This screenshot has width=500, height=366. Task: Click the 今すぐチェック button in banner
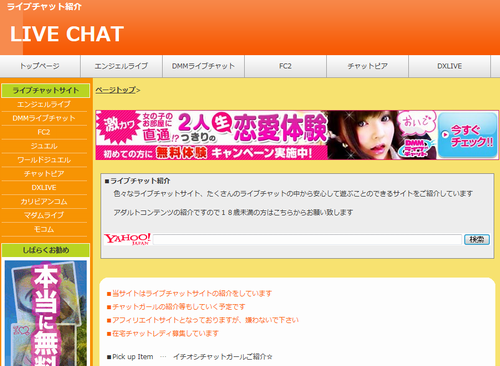[x=467, y=135]
